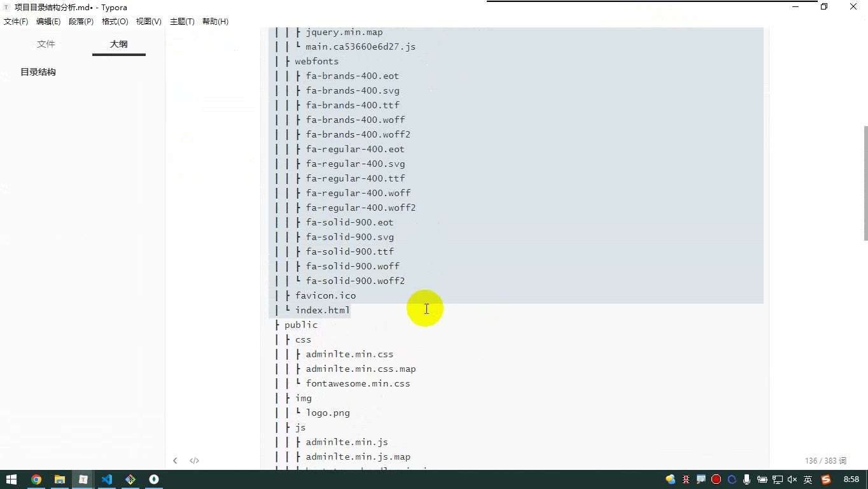The image size is (868, 489).
Task: Open the Sogou input method tray icon
Action: (x=826, y=479)
